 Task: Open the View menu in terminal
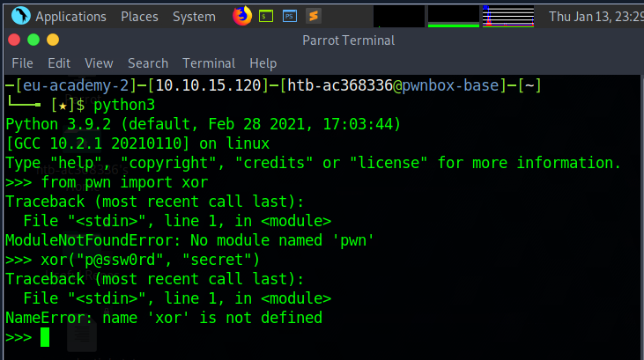coord(99,63)
